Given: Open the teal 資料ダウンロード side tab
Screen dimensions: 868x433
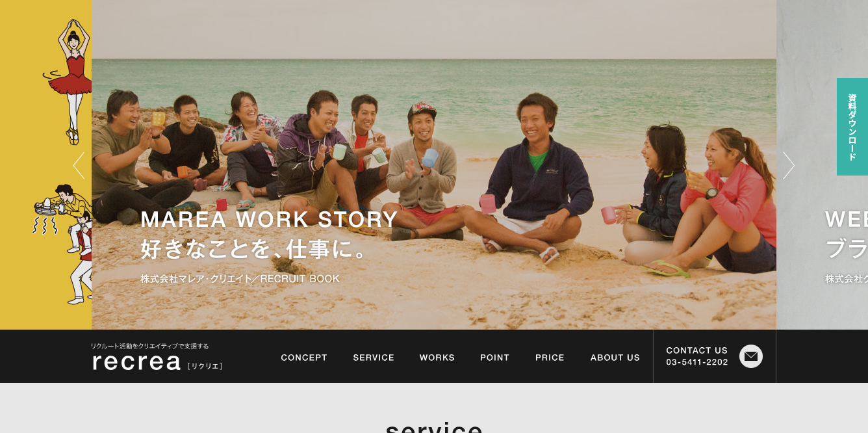Looking at the screenshot, I should tap(852, 127).
